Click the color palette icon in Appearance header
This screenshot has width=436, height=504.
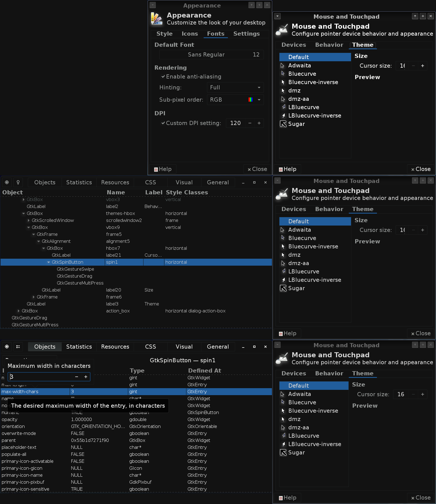point(157,19)
